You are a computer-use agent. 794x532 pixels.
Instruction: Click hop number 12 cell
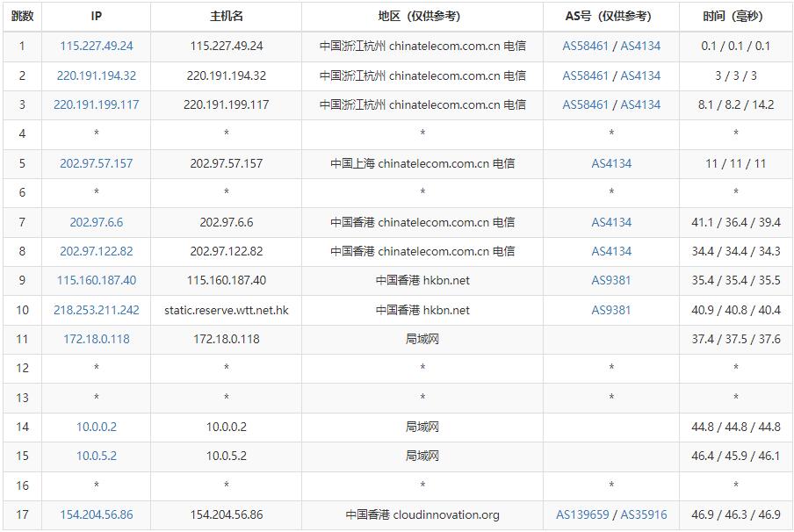22,368
